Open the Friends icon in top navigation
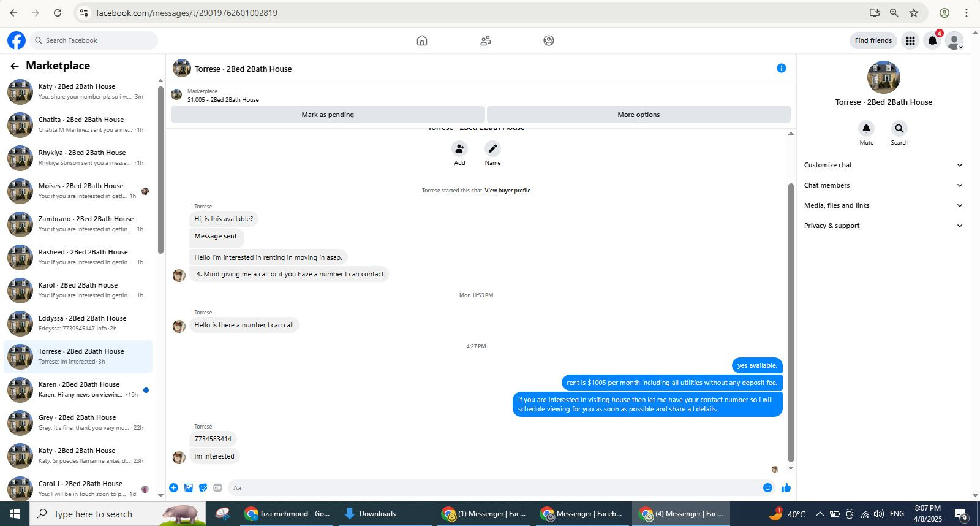 coord(486,40)
